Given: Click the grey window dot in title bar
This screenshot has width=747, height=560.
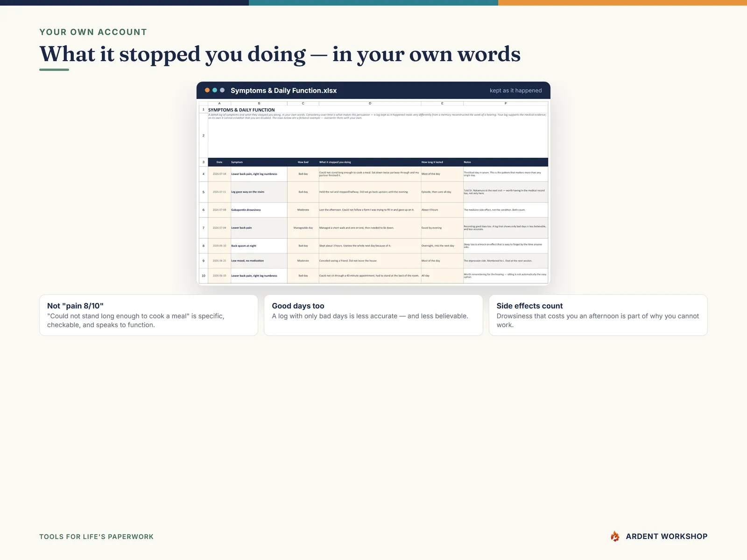Looking at the screenshot, I should (x=222, y=90).
